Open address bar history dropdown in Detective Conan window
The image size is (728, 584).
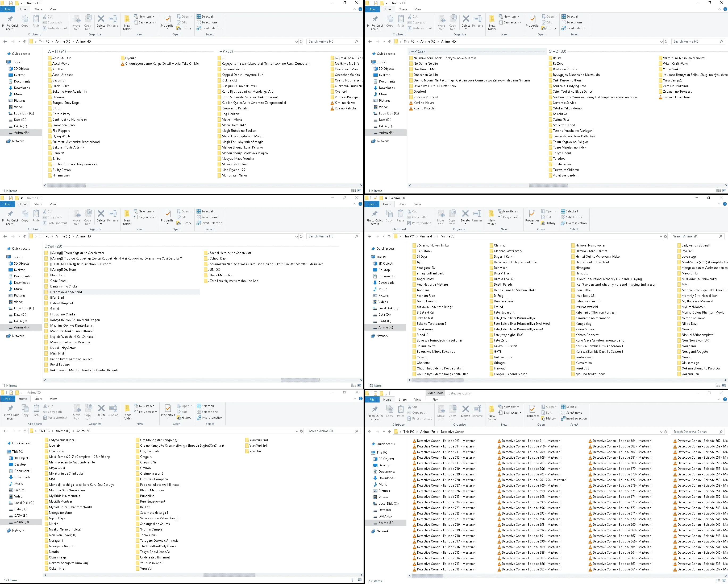coord(661,431)
